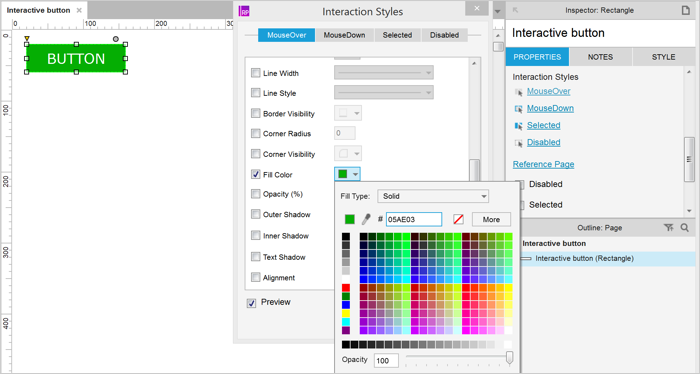Switch to the Selected tab in dialog
700x374 pixels.
tap(397, 35)
